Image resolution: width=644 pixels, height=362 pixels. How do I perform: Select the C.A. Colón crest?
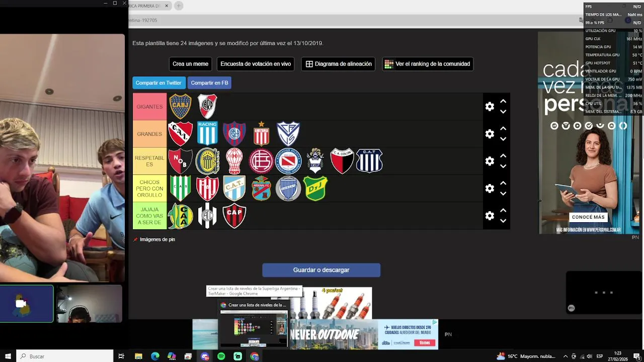[x=342, y=161]
